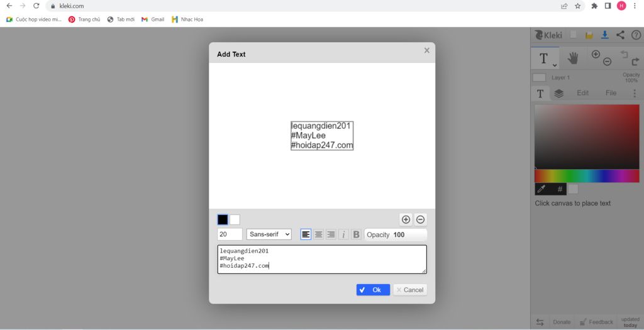
Task: Activate the eyedropper color picker
Action: pyautogui.click(x=541, y=189)
